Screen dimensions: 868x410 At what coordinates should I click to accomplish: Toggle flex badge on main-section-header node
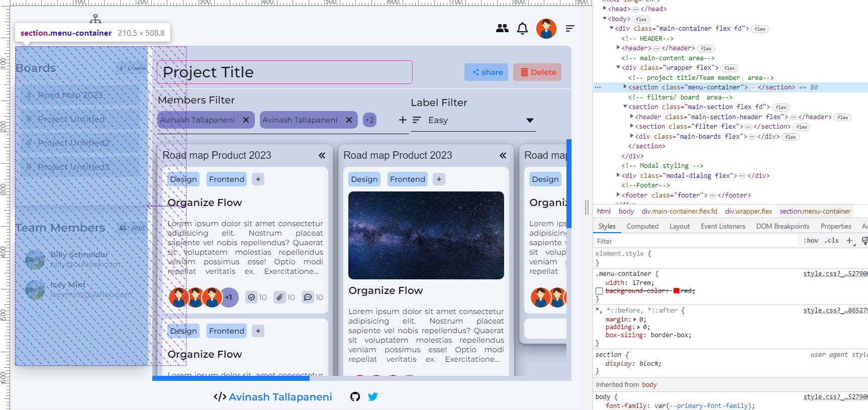[843, 118]
